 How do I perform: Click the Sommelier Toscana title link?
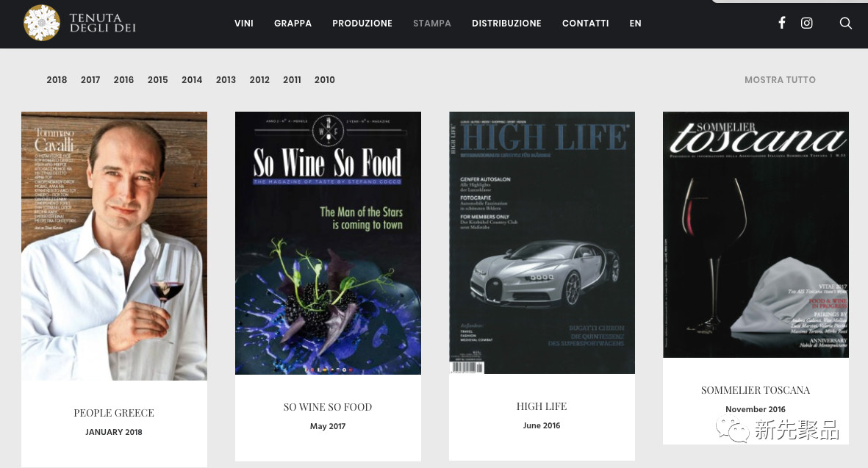pos(756,390)
